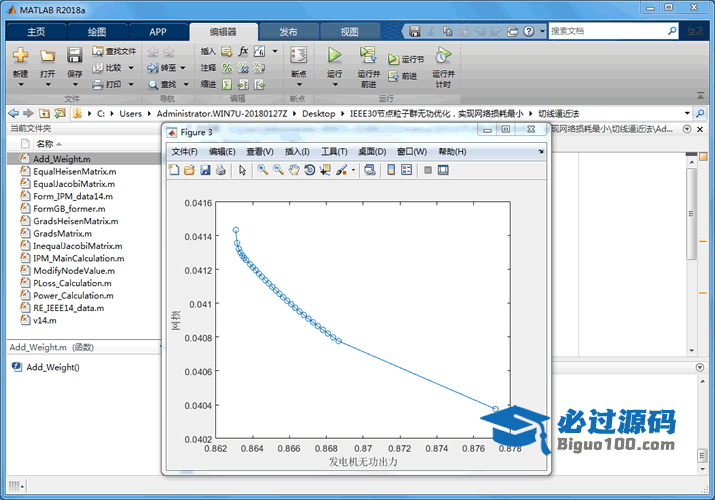This screenshot has height=500, width=715.
Task: Expand the Print (打印) dropdown arrow
Action: 131,84
